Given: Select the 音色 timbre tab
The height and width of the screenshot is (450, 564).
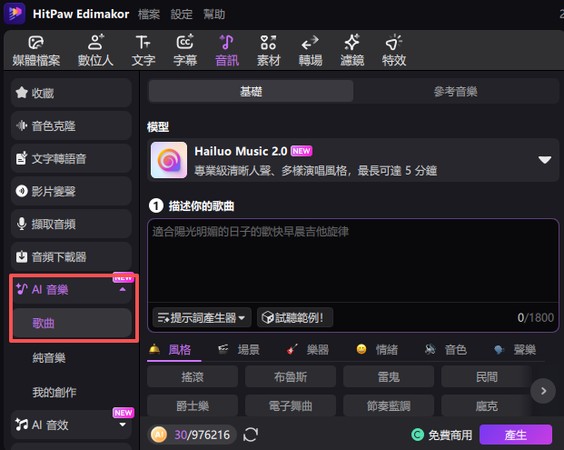Looking at the screenshot, I should 446,350.
